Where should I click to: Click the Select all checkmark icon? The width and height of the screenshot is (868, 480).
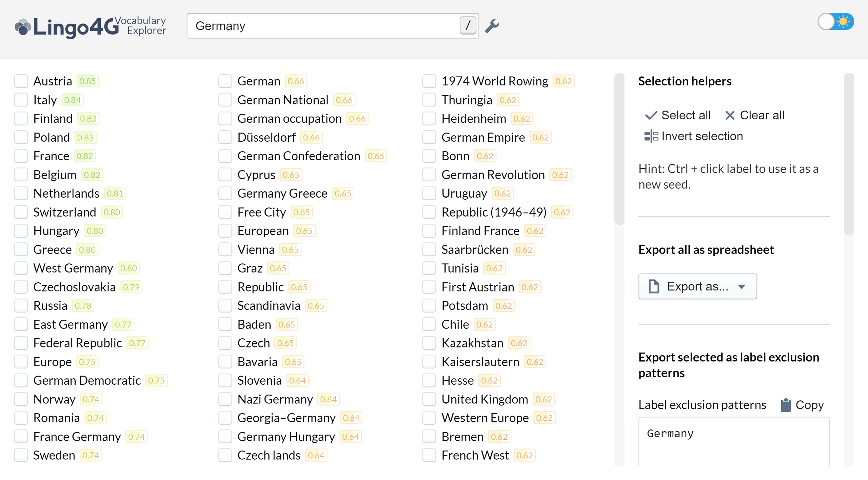click(652, 115)
